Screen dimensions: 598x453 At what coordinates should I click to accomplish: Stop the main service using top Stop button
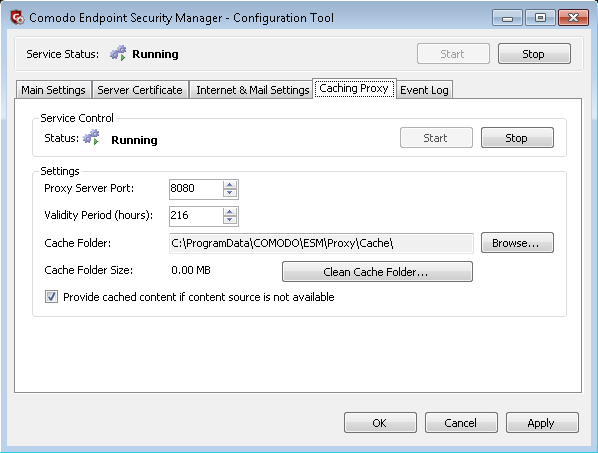[534, 54]
